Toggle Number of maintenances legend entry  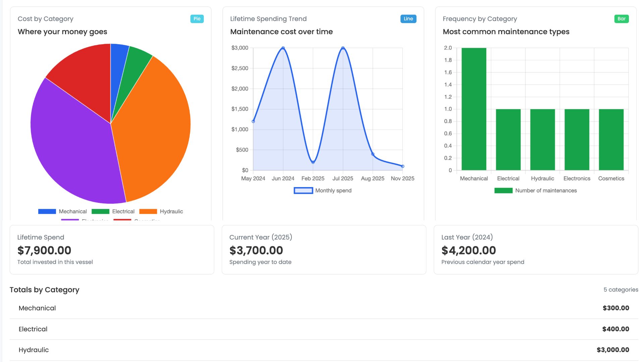click(x=536, y=191)
